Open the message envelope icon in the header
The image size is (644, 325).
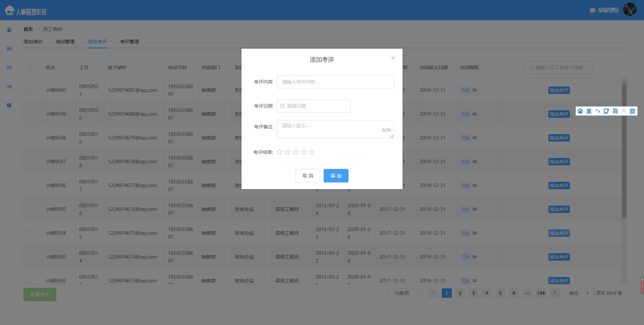pyautogui.click(x=592, y=10)
